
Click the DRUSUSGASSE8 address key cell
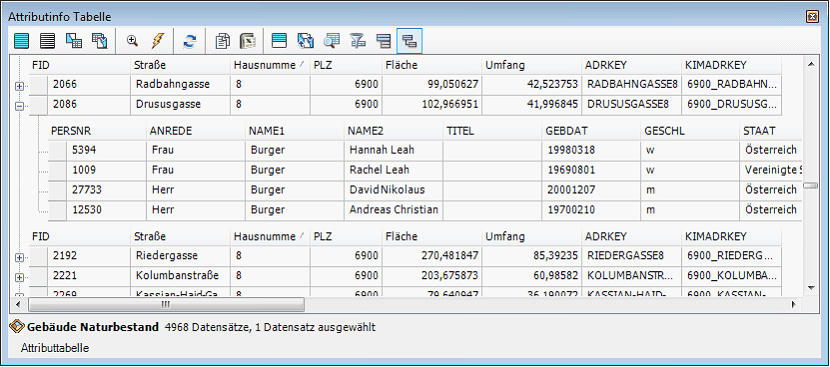[631, 105]
